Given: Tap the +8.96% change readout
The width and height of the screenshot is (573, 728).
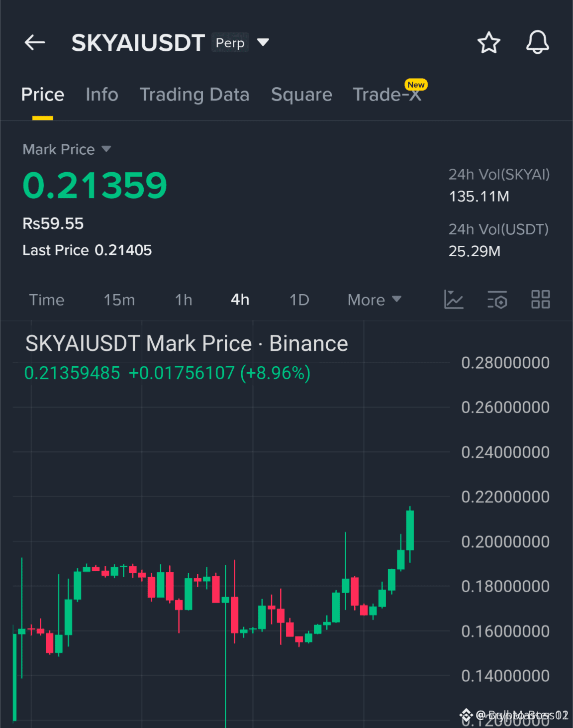Looking at the screenshot, I should (275, 373).
